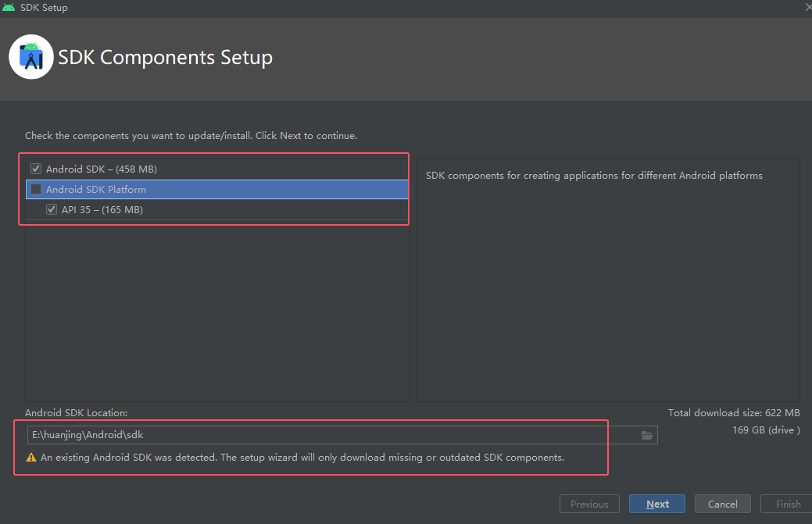This screenshot has height=524, width=812.
Task: Click the Previous button
Action: [589, 504]
